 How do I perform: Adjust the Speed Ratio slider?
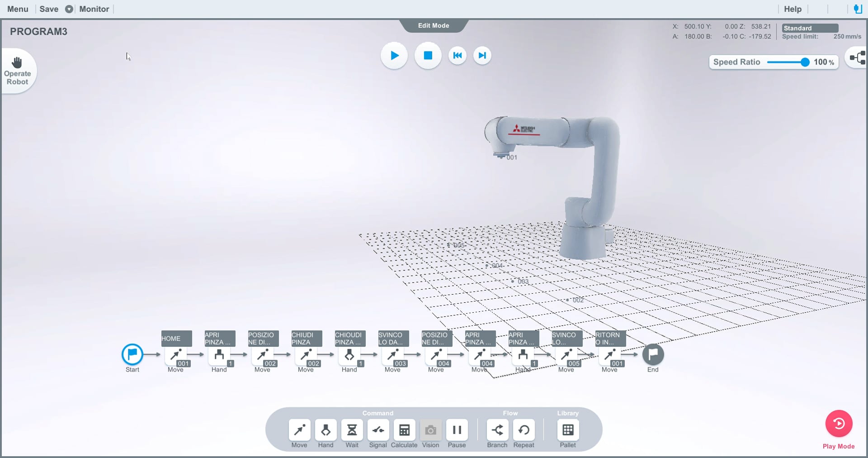tap(805, 62)
